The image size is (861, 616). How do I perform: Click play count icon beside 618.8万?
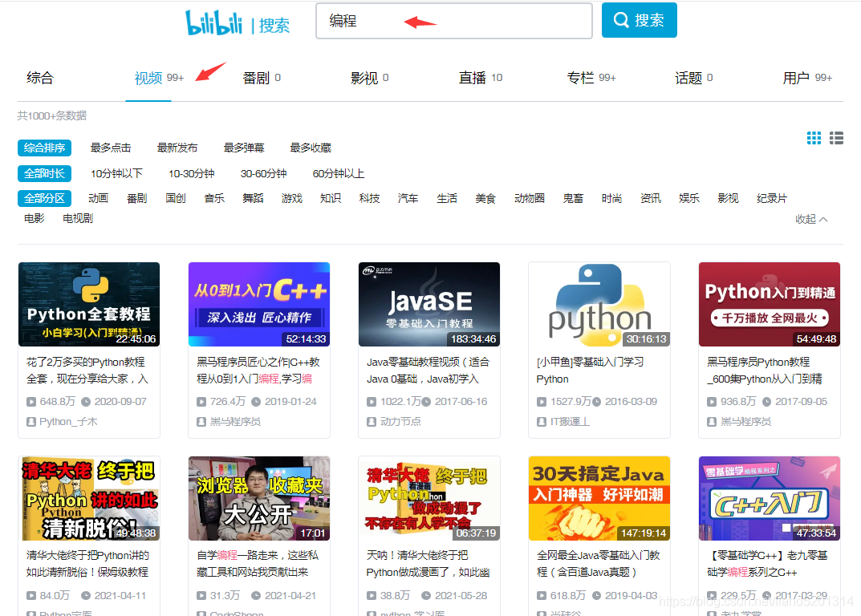tap(542, 596)
